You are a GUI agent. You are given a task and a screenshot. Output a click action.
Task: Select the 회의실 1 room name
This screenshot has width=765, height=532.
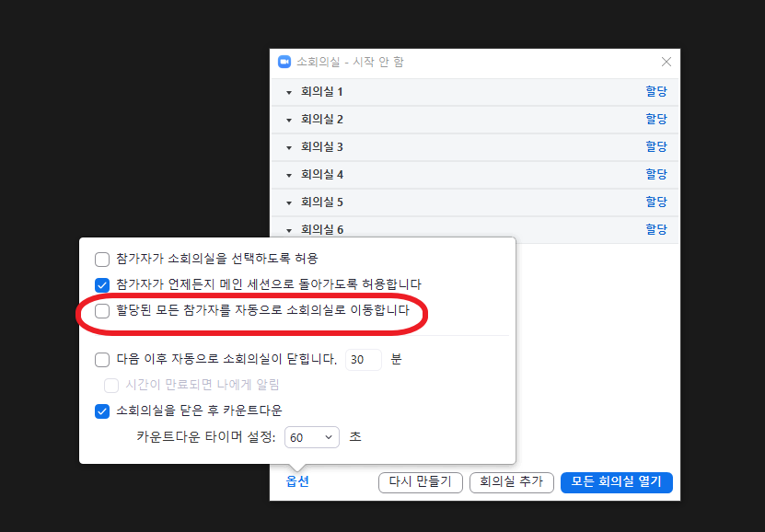coord(322,92)
